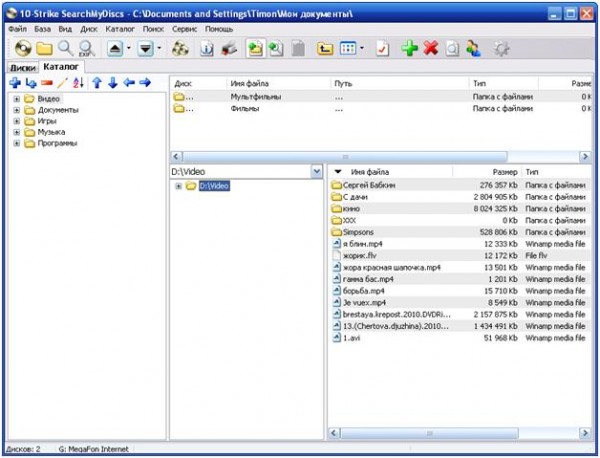Expand the Программы tree node

[x=17, y=143]
